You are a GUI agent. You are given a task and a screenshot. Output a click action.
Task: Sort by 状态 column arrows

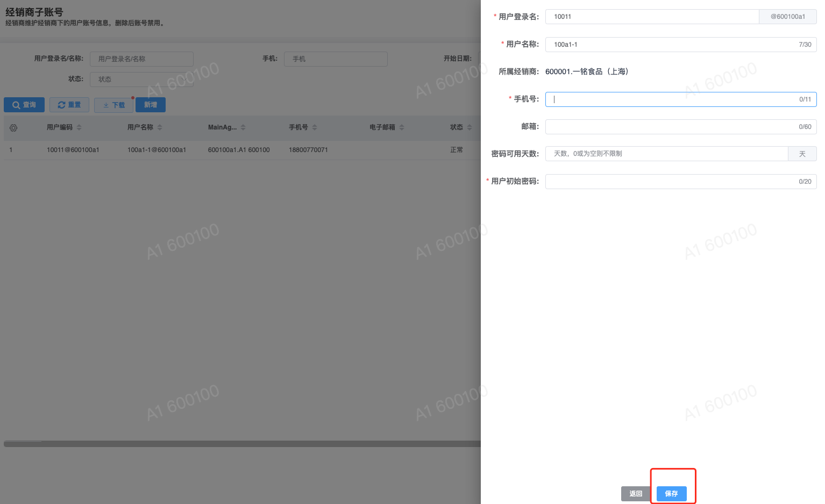470,127
